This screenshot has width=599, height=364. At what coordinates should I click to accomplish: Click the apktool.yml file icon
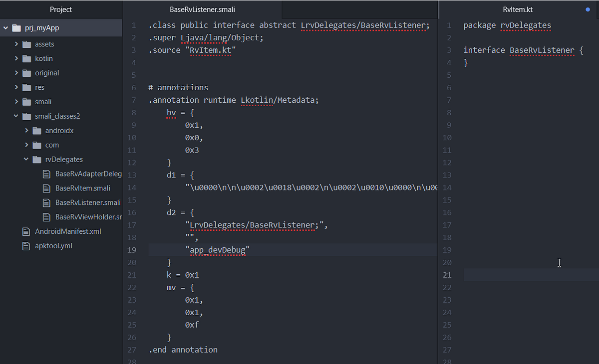tap(26, 245)
